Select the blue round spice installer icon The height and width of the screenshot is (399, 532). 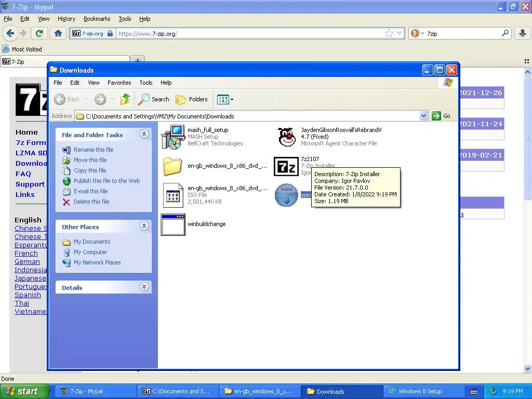tap(286, 195)
